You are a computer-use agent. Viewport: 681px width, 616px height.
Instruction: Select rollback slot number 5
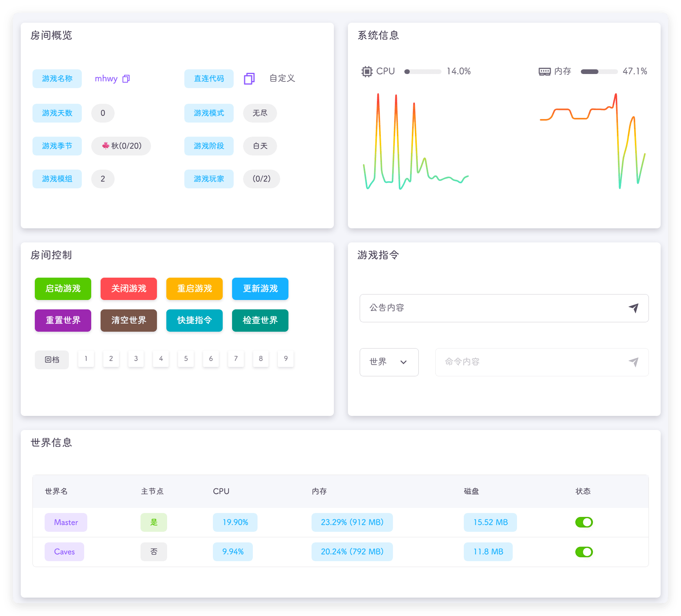click(x=186, y=359)
